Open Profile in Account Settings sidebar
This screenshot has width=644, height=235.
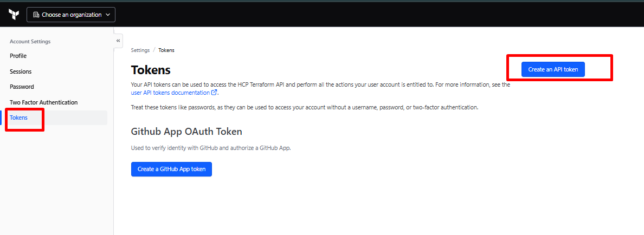pyautogui.click(x=18, y=56)
